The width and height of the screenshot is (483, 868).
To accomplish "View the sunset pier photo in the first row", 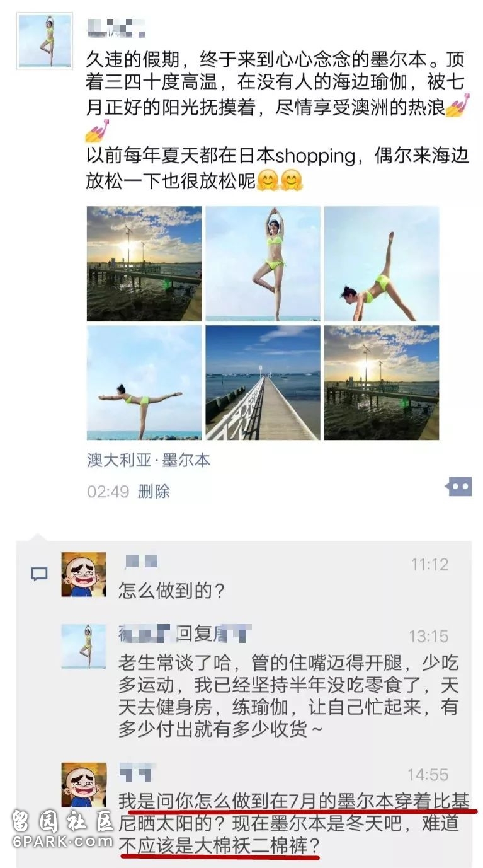I will click(144, 264).
